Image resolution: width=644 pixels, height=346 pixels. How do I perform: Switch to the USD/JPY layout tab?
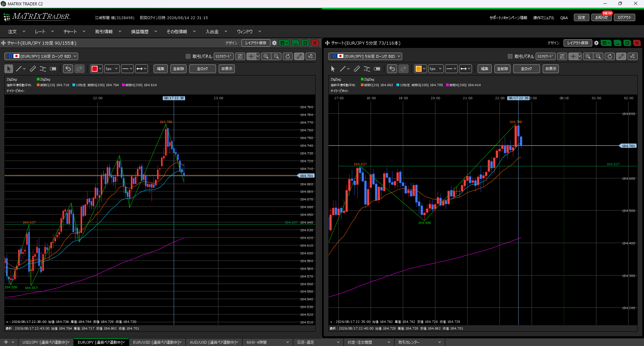point(46,342)
